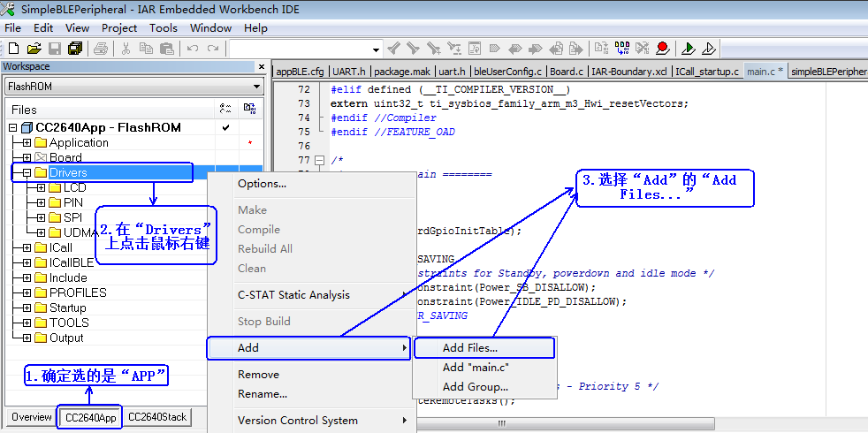The height and width of the screenshot is (433, 868).
Task: Expand the ICall folder
Action: 27,247
